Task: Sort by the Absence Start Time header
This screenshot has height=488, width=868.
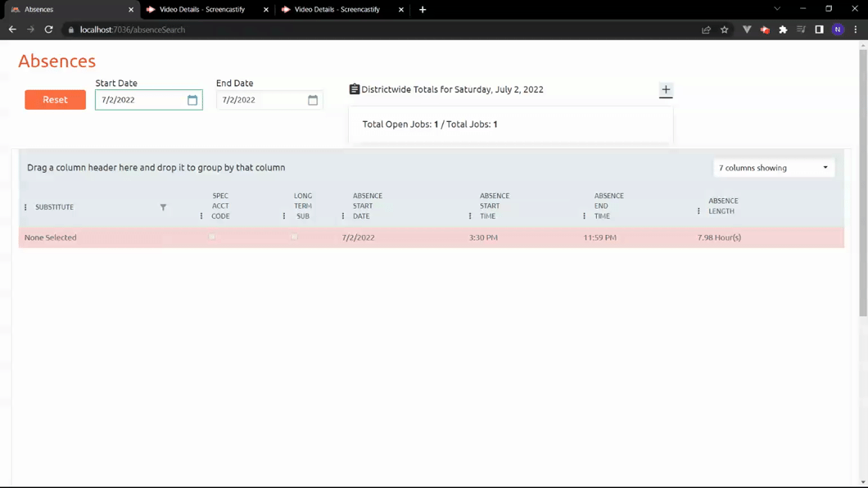Action: pyautogui.click(x=495, y=206)
